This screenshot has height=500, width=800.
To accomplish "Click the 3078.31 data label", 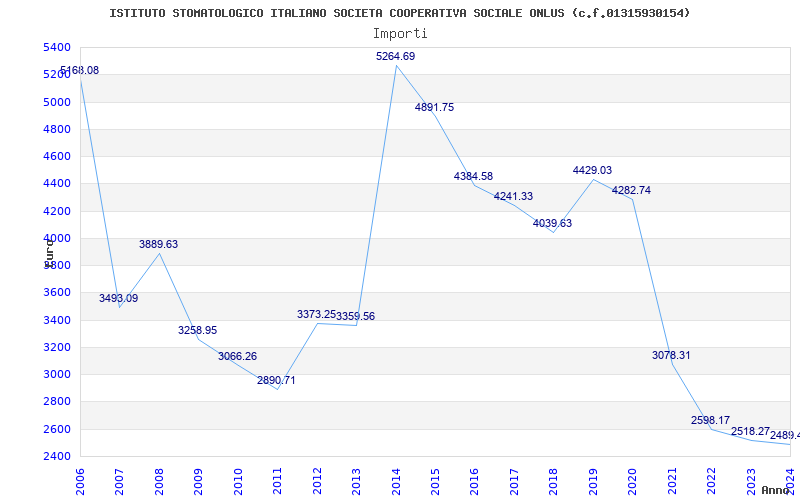I will pyautogui.click(x=671, y=356).
